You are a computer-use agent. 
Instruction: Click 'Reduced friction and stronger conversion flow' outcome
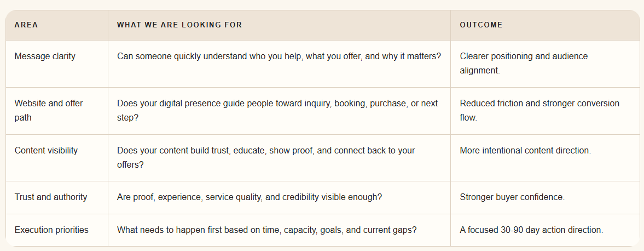pyautogui.click(x=539, y=111)
